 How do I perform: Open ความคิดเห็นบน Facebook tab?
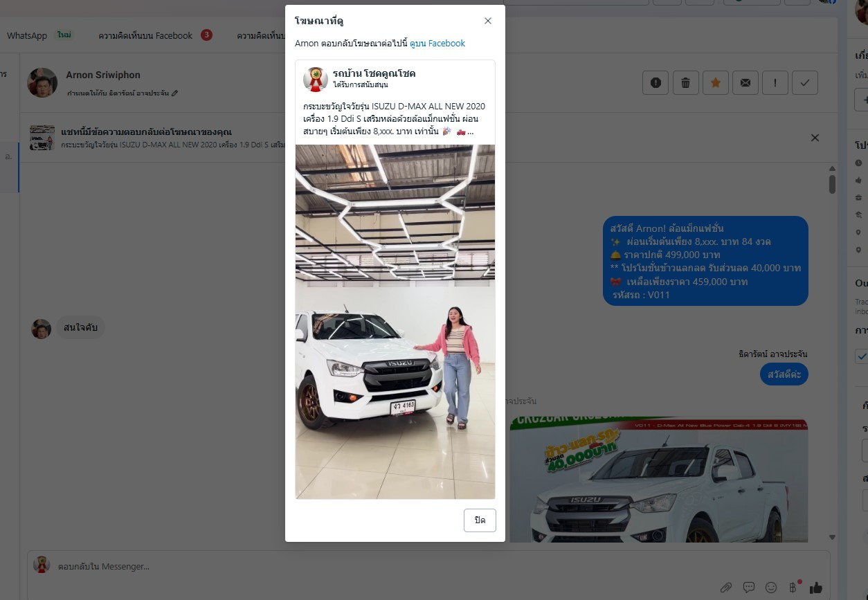click(145, 35)
